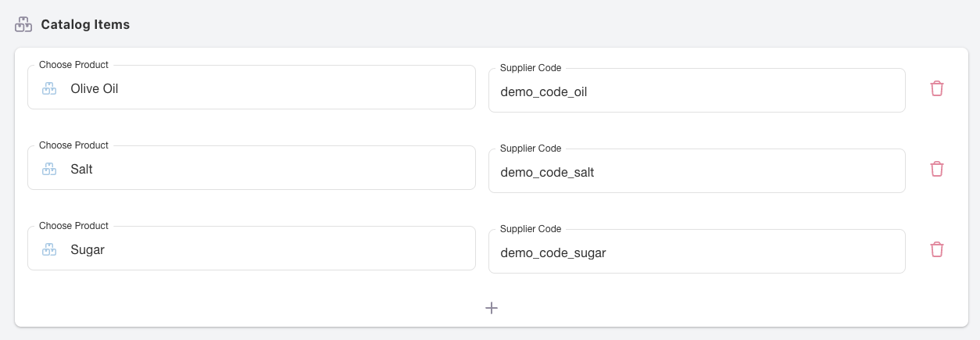Viewport: 980px width, 340px height.
Task: Click Choose Product label above Salt
Action: [x=73, y=145]
